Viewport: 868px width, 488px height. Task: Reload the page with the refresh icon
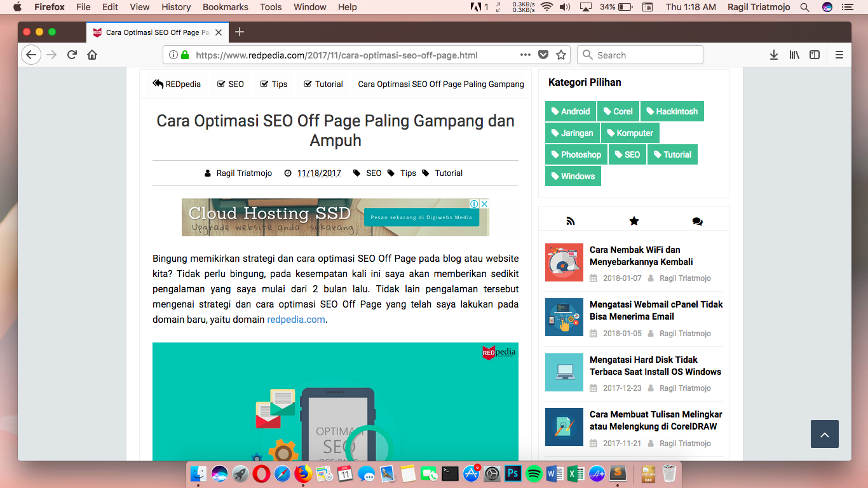(x=71, y=55)
